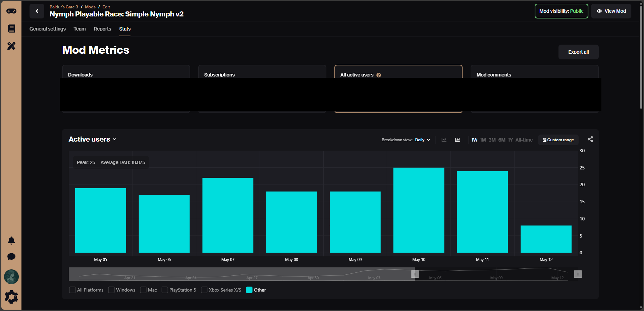Click the May 05 bar
644x311 pixels.
point(101,220)
